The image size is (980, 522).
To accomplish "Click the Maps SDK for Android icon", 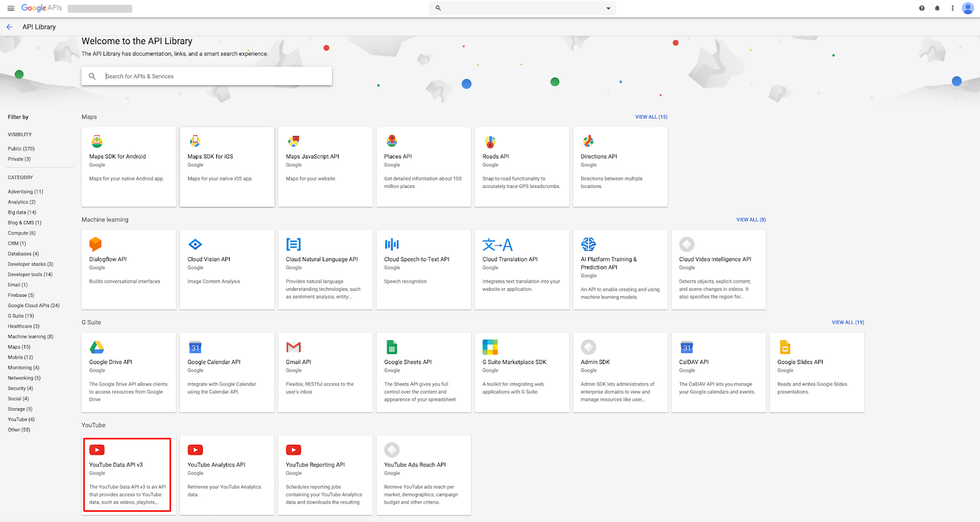I will pos(97,141).
